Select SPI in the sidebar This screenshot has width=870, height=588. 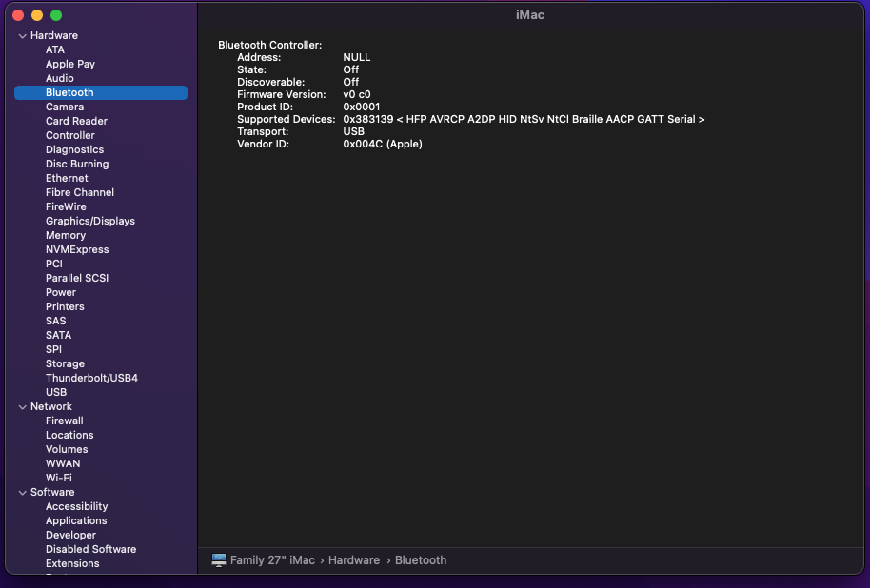click(x=54, y=349)
